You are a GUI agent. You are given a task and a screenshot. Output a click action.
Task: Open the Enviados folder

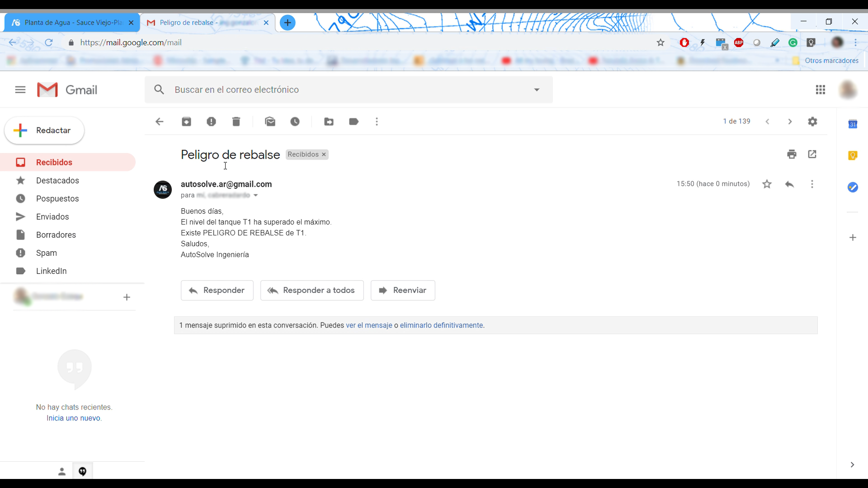[x=52, y=217]
